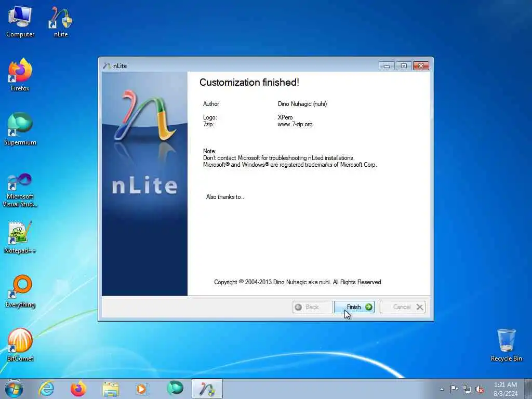This screenshot has height=399, width=532.
Task: Launch Supermium from the taskbar
Action: (175, 389)
